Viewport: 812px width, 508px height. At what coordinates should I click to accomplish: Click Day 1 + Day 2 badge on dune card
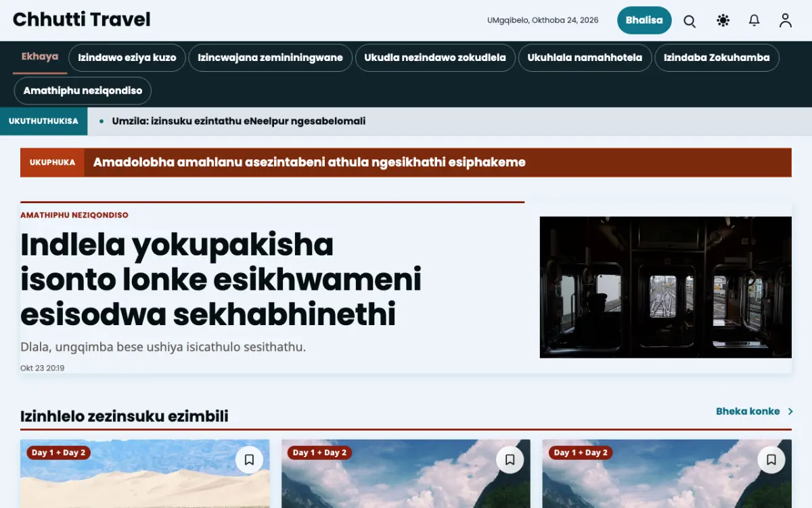click(59, 452)
